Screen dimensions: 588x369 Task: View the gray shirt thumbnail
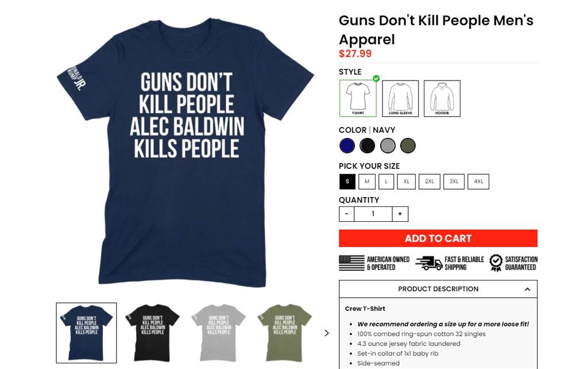(x=219, y=333)
